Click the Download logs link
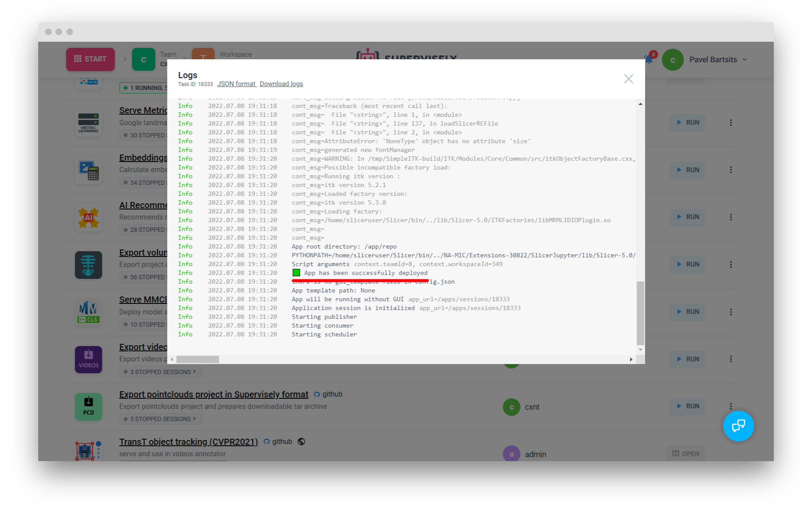The width and height of the screenshot is (812, 516). tap(281, 84)
